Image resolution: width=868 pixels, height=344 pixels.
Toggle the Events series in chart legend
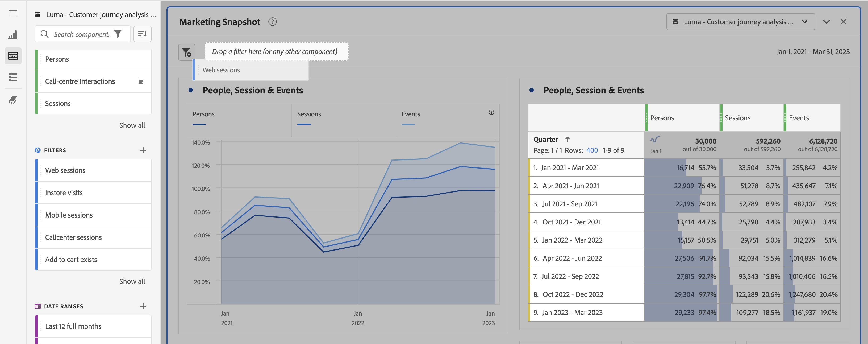(410, 114)
